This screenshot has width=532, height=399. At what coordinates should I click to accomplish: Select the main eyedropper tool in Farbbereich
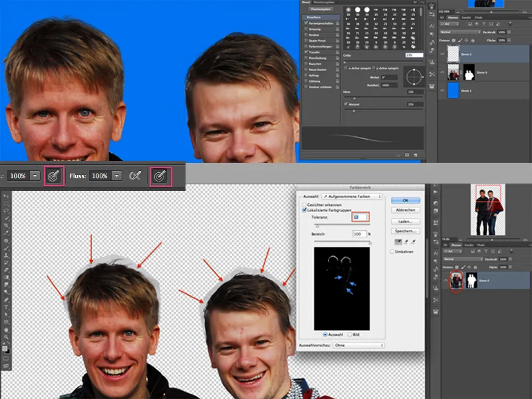pyautogui.click(x=398, y=242)
